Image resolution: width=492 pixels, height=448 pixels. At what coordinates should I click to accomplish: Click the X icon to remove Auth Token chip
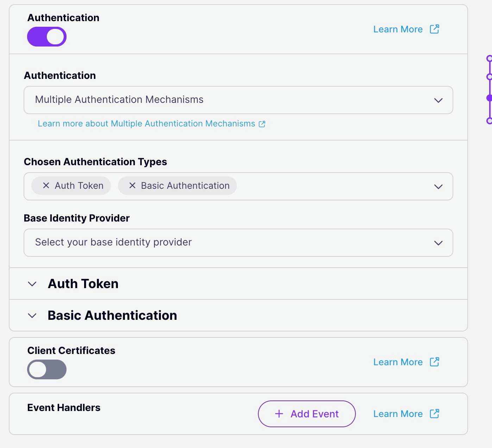45,186
